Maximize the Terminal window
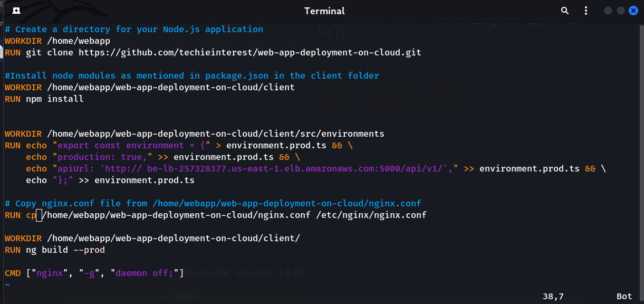This screenshot has width=644, height=304. coord(621,11)
